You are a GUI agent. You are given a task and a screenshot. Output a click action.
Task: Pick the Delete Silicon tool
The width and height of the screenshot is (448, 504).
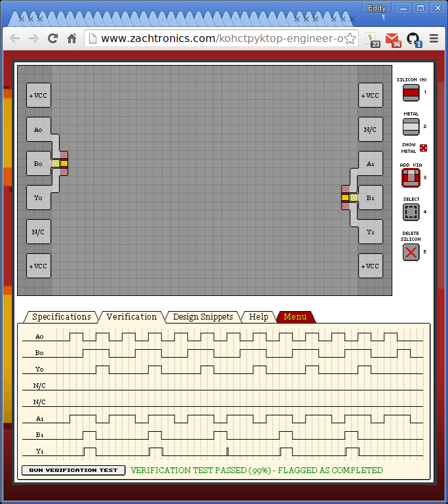pyautogui.click(x=411, y=252)
